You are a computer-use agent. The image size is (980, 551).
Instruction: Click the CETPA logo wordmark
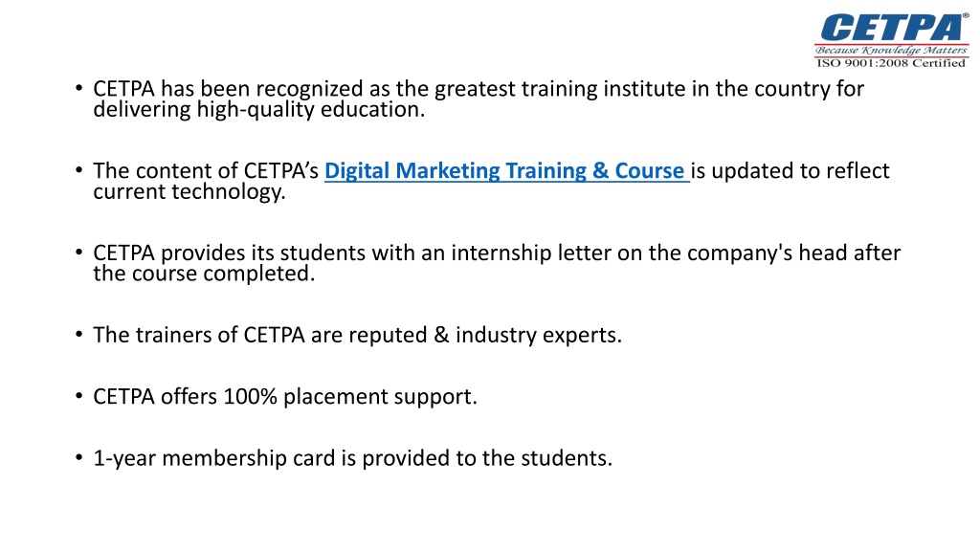tap(893, 28)
